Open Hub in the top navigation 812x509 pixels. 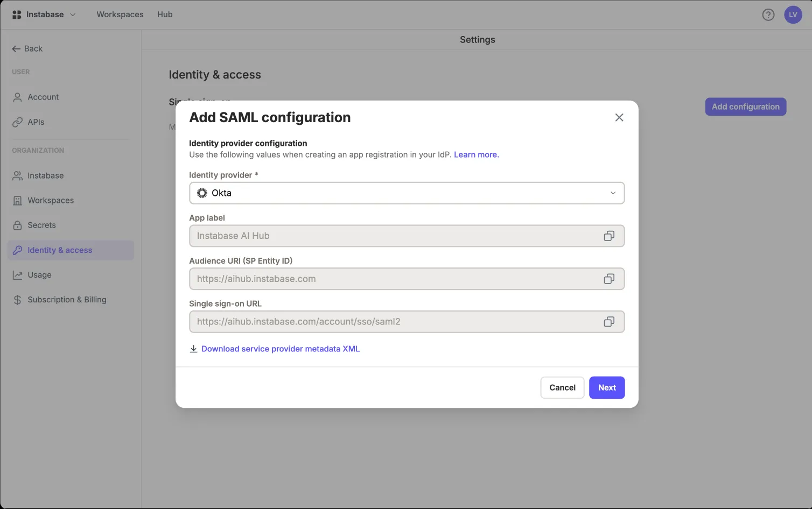165,15
